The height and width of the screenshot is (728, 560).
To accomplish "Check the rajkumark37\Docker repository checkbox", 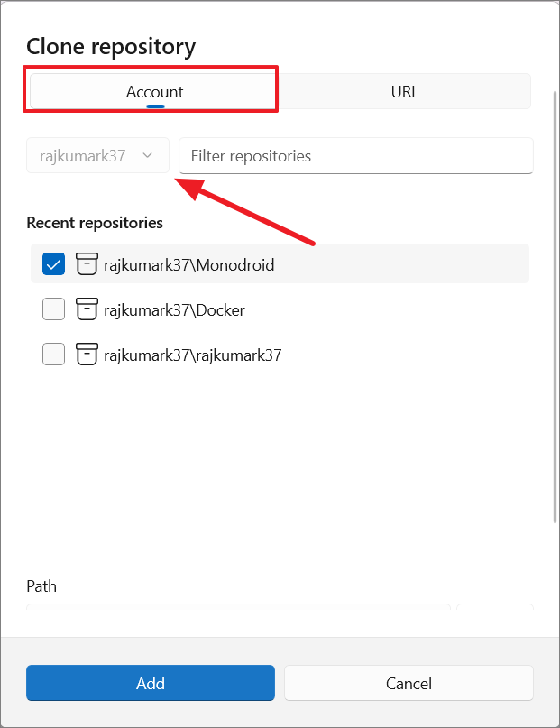I will pyautogui.click(x=53, y=309).
